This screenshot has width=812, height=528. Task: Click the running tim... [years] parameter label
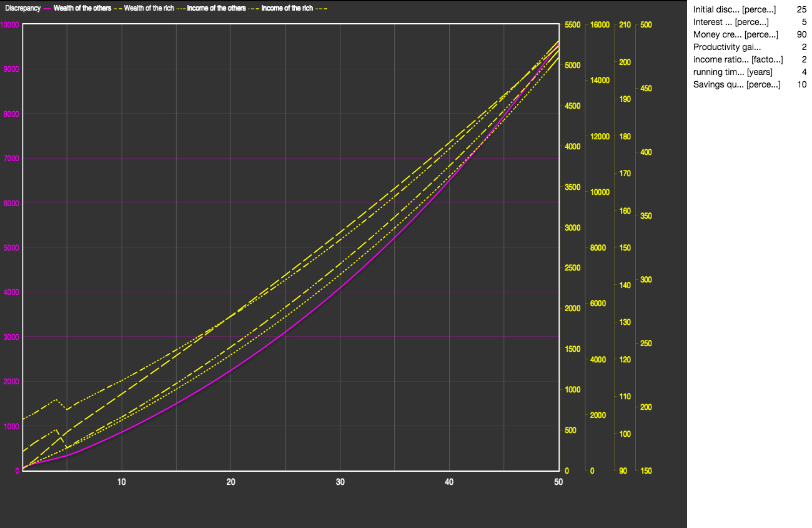pos(733,72)
